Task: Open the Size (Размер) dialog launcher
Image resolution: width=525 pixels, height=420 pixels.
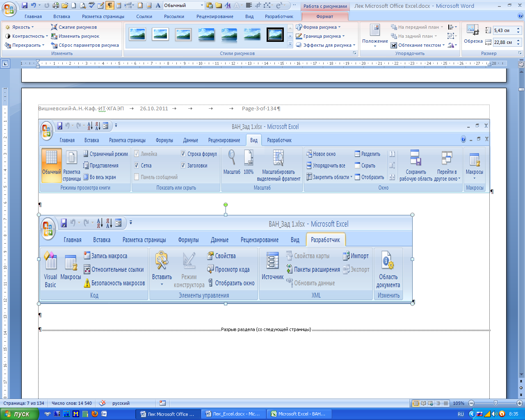Action: (x=520, y=53)
